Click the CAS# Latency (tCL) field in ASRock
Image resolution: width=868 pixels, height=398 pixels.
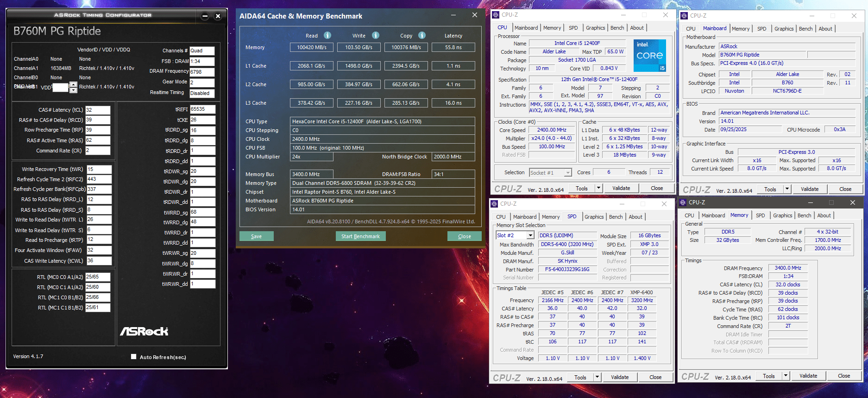point(98,110)
